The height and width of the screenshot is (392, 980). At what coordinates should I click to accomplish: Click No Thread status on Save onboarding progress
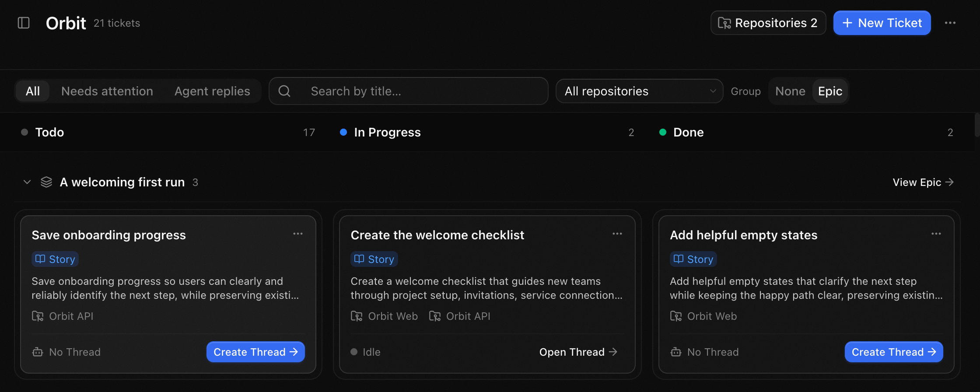tap(66, 352)
